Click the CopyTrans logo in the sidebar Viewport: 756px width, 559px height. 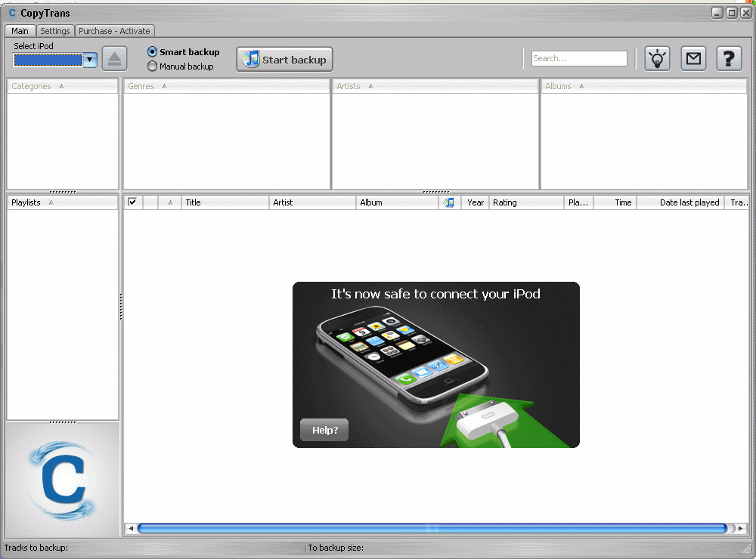[63, 480]
